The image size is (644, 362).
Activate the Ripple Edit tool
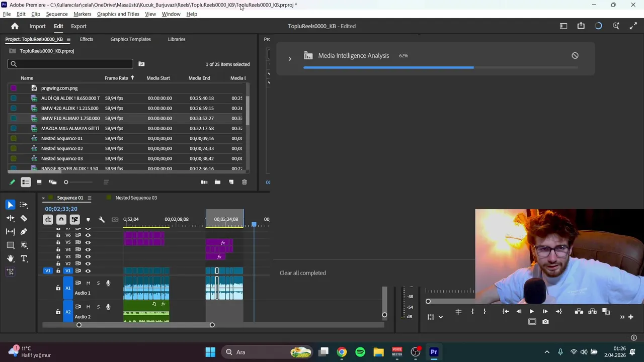[10, 218]
